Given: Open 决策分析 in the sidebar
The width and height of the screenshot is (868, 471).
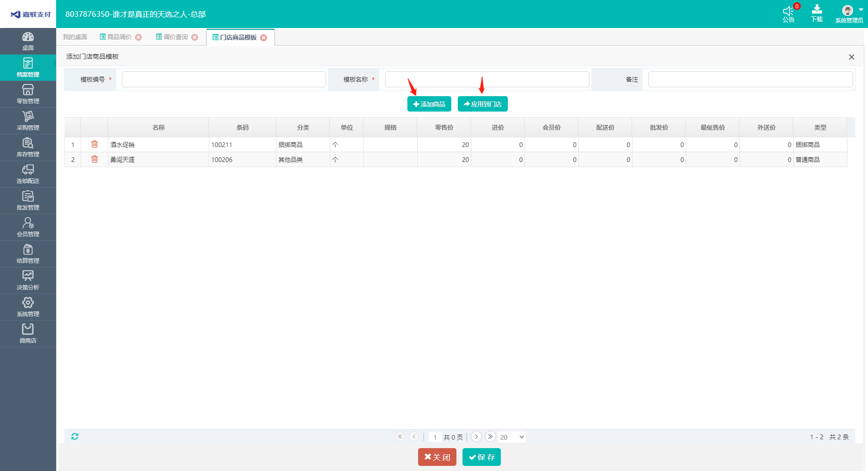Looking at the screenshot, I should coord(28,281).
